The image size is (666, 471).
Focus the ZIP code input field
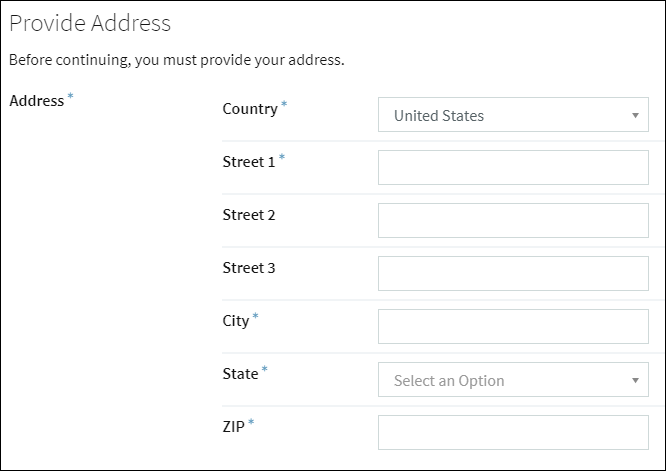[513, 433]
